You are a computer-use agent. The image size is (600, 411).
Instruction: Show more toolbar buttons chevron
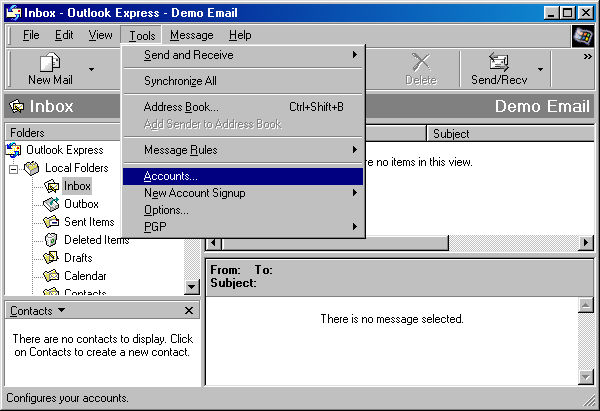point(587,57)
